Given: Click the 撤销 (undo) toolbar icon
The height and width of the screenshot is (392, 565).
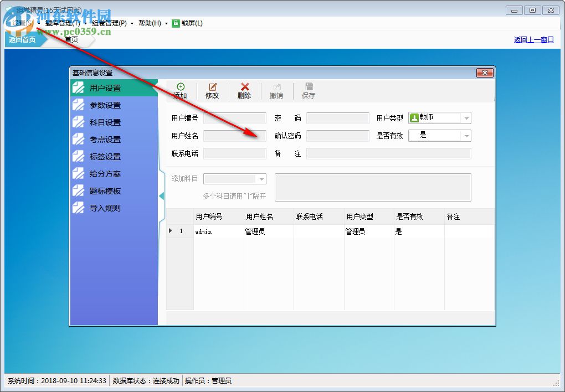Looking at the screenshot, I should pyautogui.click(x=277, y=87).
